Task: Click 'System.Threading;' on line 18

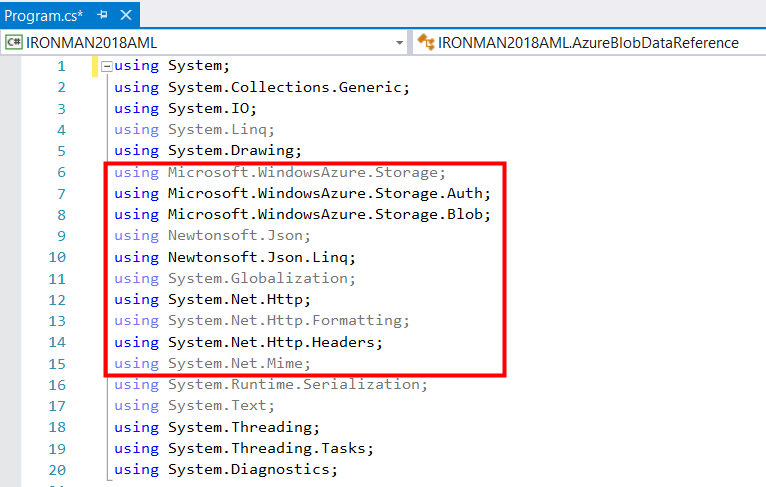Action: (x=244, y=427)
